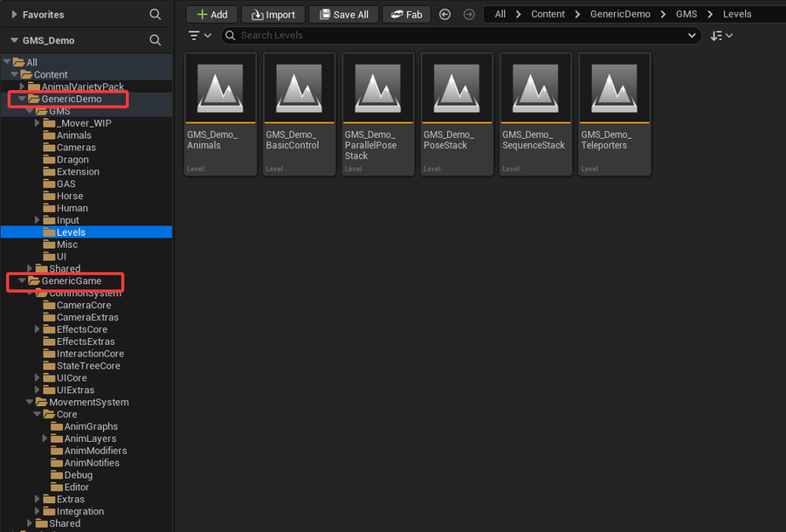This screenshot has width=786, height=532.
Task: Navigate to GMS in the breadcrumb
Action: pos(686,14)
